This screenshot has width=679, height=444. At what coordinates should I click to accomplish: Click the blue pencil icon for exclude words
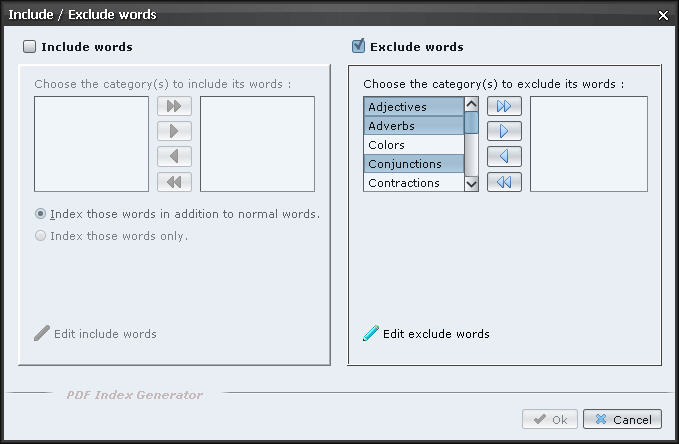(371, 333)
